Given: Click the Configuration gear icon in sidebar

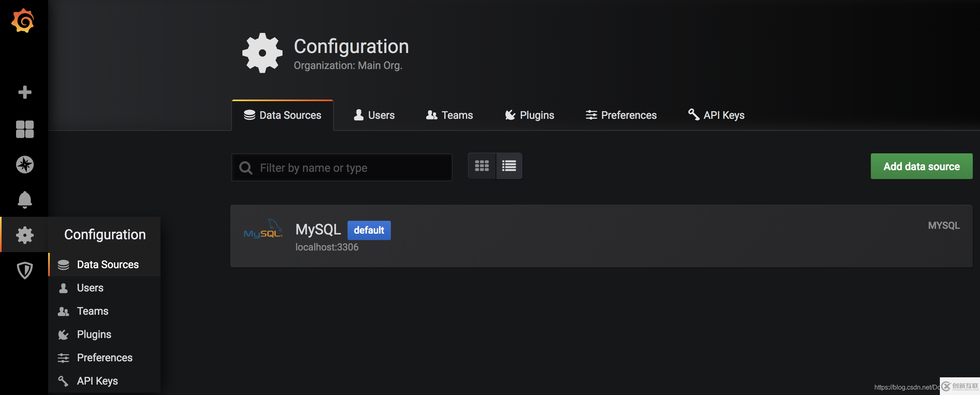Looking at the screenshot, I should point(24,235).
